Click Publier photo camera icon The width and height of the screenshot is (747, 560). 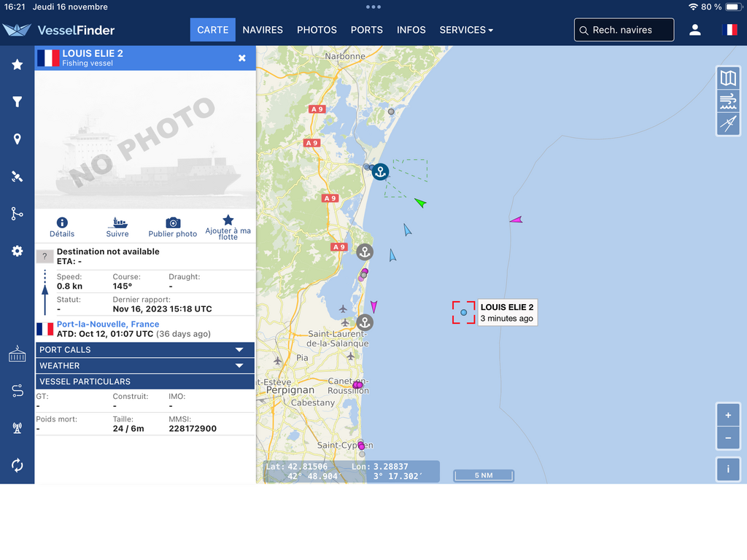tap(172, 227)
